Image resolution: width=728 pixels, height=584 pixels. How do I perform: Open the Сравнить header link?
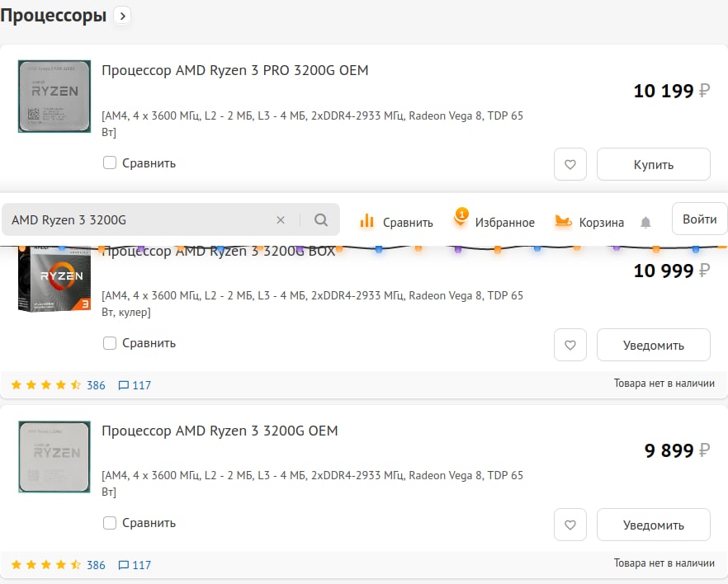point(408,223)
